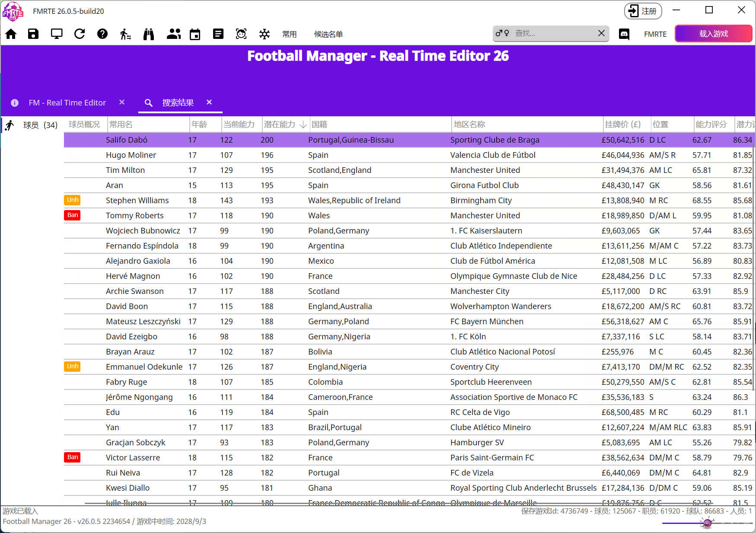
Task: Click the gender filter icon in search box
Action: click(x=502, y=33)
